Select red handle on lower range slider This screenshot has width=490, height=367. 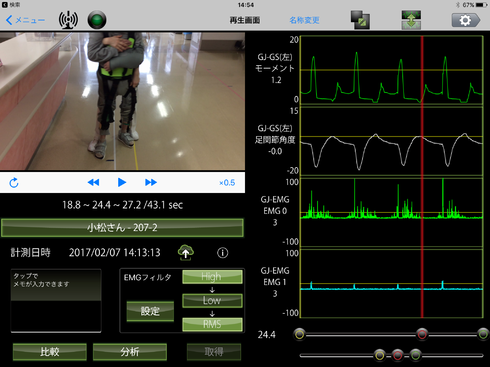[x=397, y=355]
